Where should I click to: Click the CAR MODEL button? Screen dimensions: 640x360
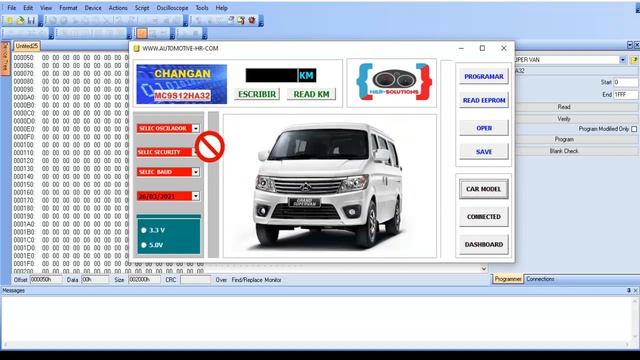click(484, 189)
